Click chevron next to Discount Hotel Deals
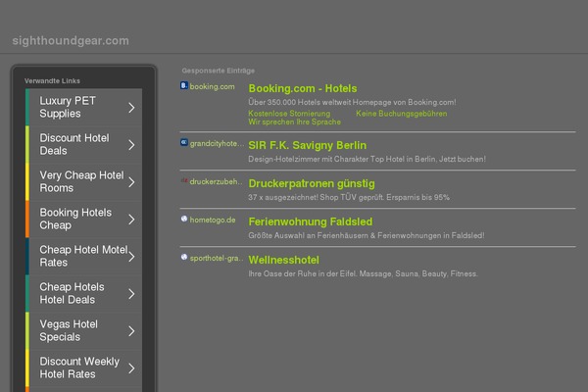 click(x=131, y=145)
